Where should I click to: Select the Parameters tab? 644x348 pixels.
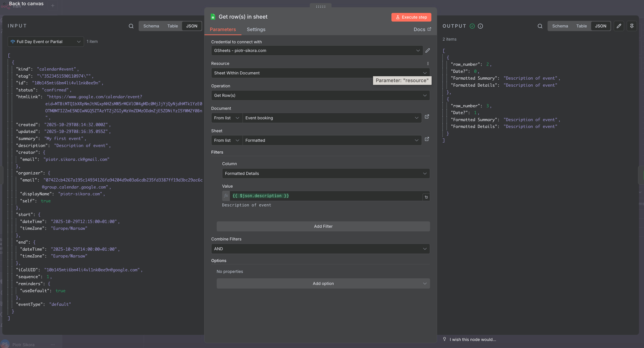coord(223,29)
